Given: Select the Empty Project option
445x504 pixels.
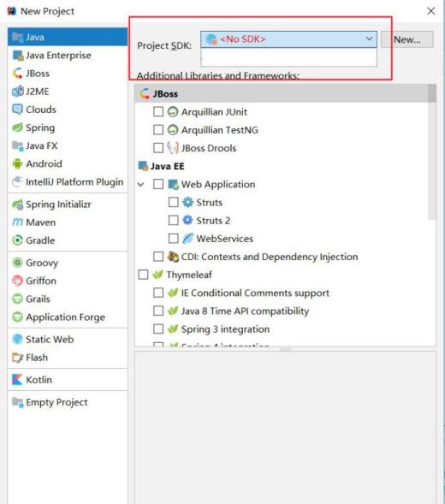Looking at the screenshot, I should point(68,402).
